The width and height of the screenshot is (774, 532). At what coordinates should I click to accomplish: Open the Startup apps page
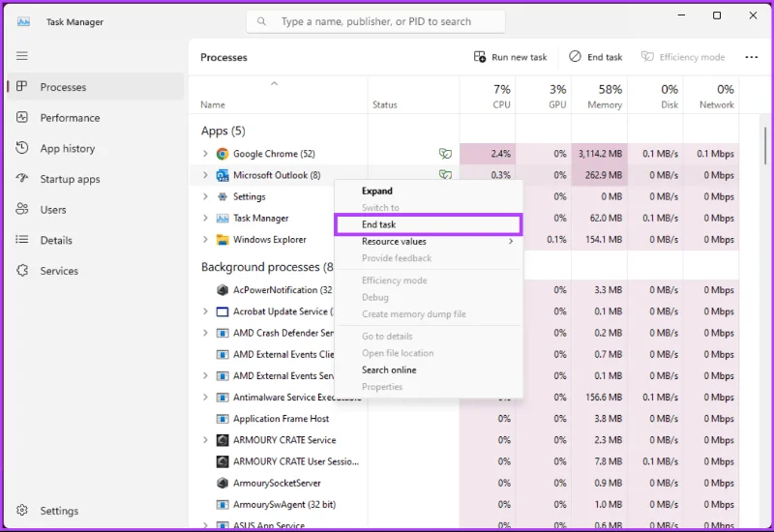(95, 179)
